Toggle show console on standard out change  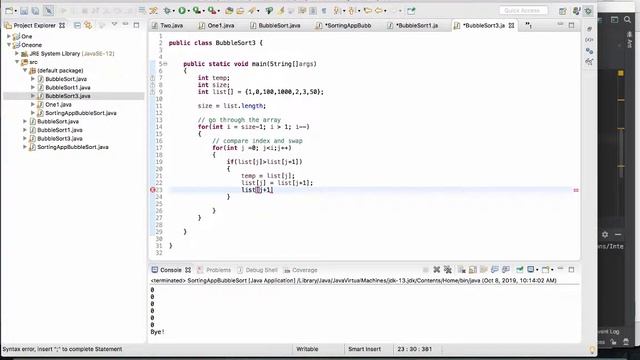[495, 269]
